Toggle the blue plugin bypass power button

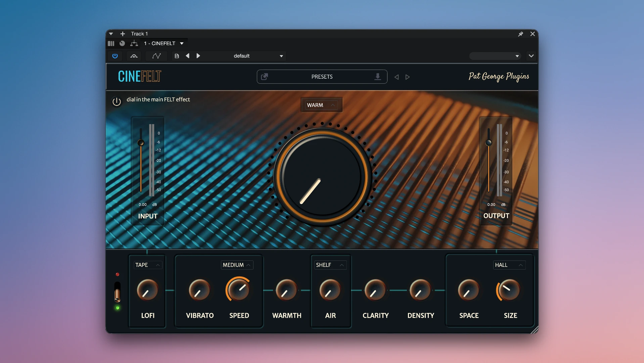click(115, 56)
